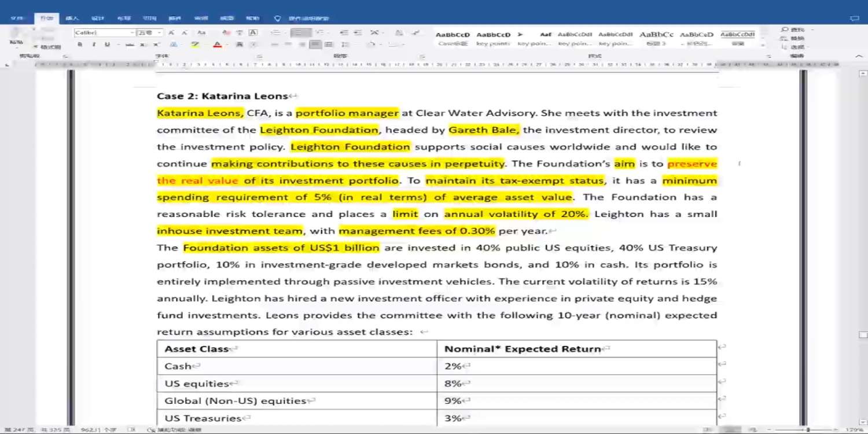Switch to the References tab

(x=149, y=19)
